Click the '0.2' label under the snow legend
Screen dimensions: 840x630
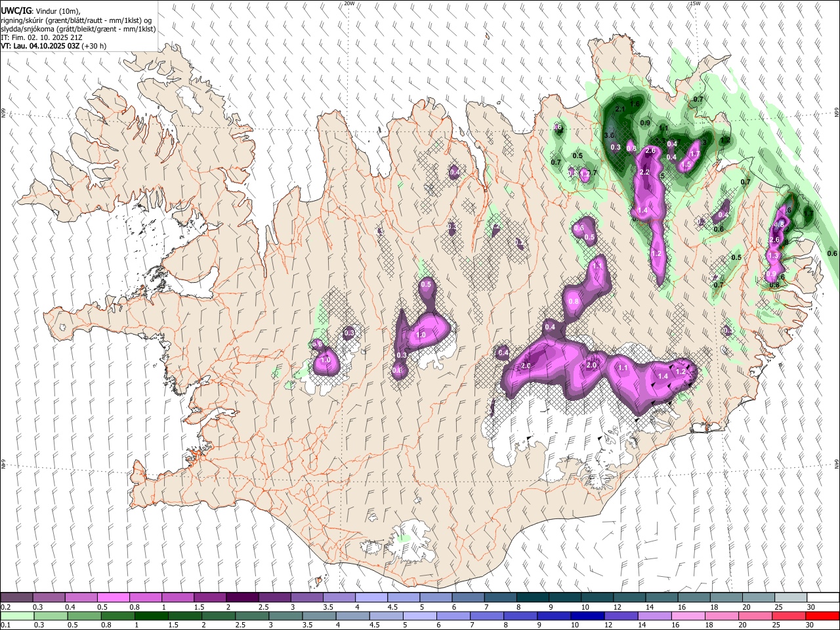tap(5, 607)
